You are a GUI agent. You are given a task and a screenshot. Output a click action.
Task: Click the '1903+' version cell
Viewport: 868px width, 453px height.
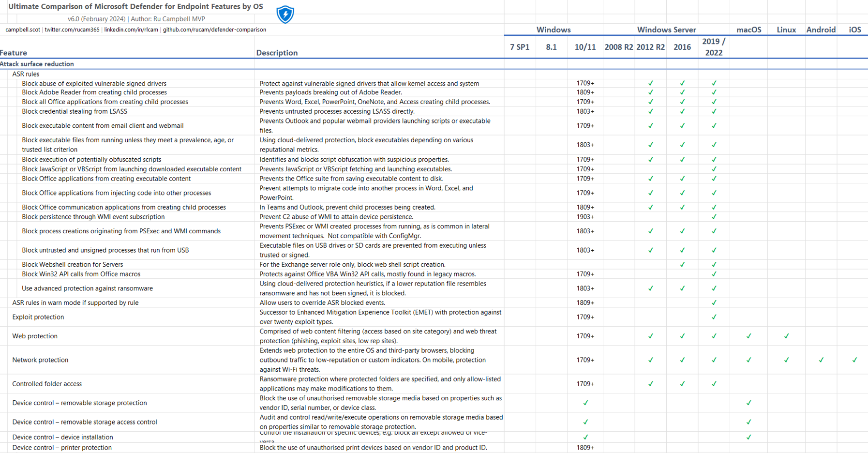click(x=585, y=217)
